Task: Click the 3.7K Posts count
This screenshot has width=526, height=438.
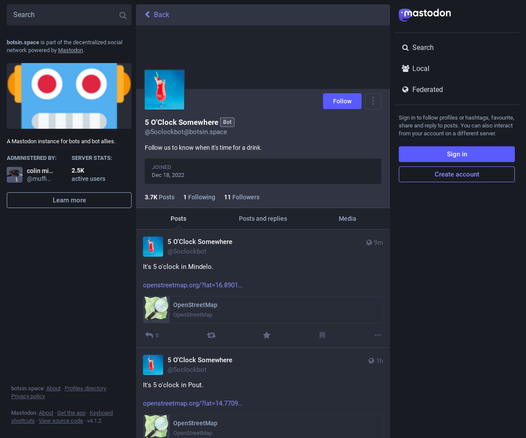Action: pos(159,197)
